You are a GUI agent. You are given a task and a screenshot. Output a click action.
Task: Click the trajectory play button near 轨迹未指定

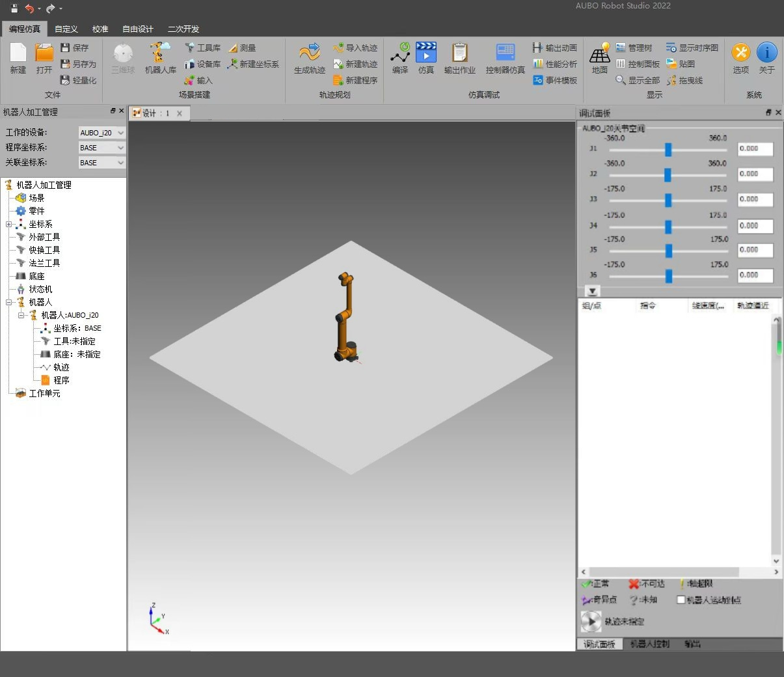click(x=591, y=622)
